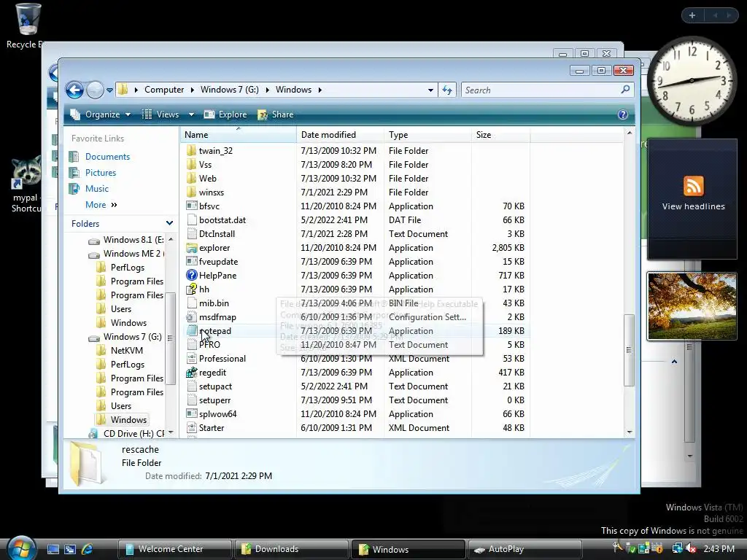Image resolution: width=747 pixels, height=560 pixels.
Task: Select the twain_32 folder icon
Action: 191,150
